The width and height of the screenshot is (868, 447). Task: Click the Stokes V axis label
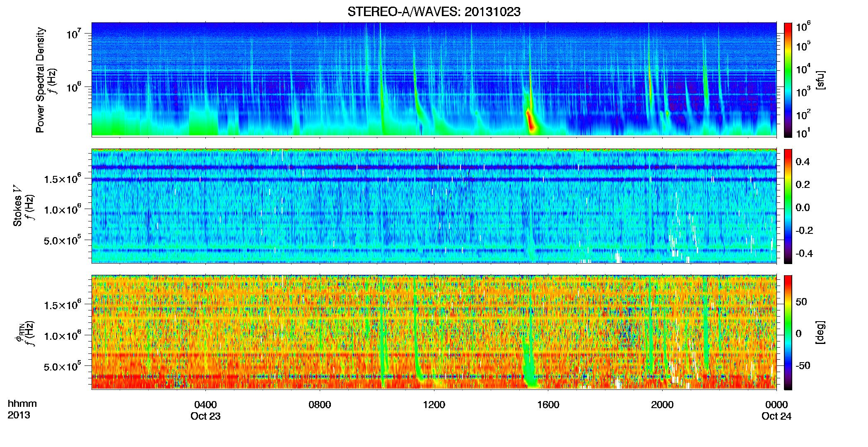(18, 206)
